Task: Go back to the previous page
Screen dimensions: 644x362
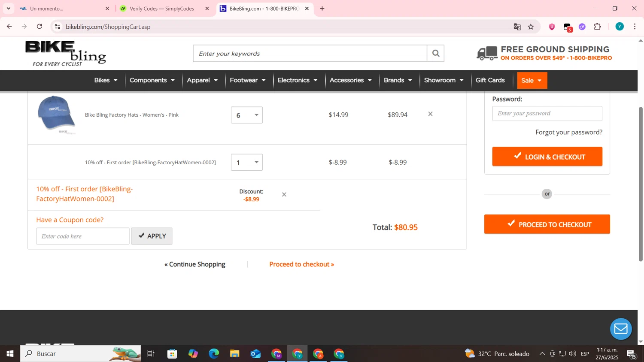Action: pyautogui.click(x=9, y=27)
